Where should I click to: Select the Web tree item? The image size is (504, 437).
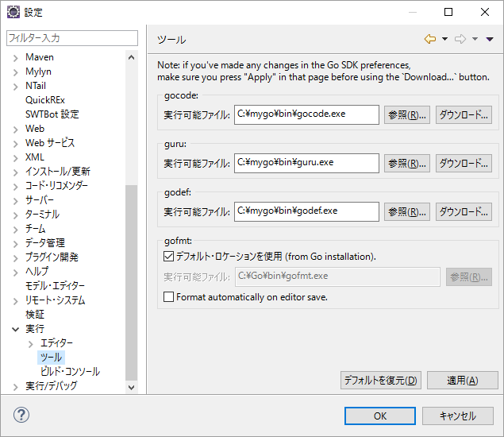tap(35, 129)
